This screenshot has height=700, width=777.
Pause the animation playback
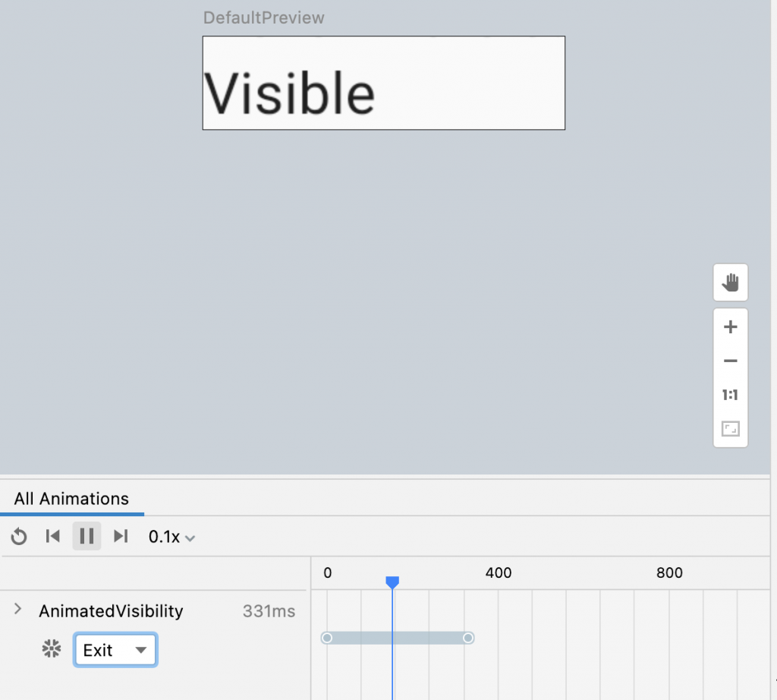point(87,537)
